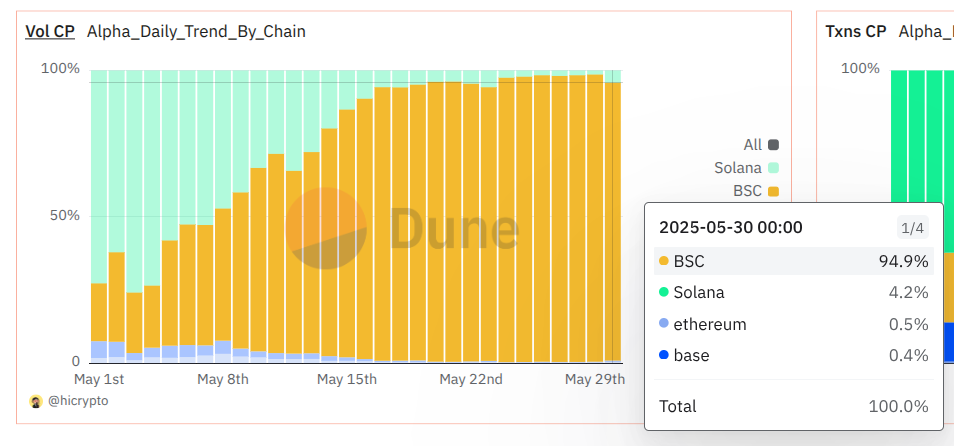Open the Txns CP chart title
The height and width of the screenshot is (446, 954).
click(x=855, y=31)
